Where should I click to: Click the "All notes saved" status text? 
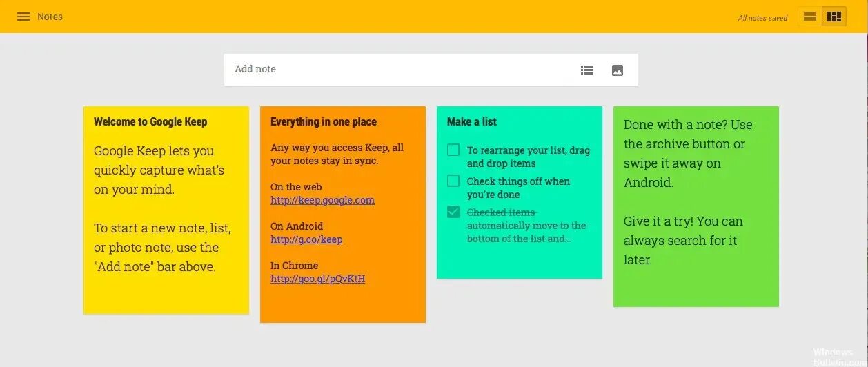[x=762, y=18]
